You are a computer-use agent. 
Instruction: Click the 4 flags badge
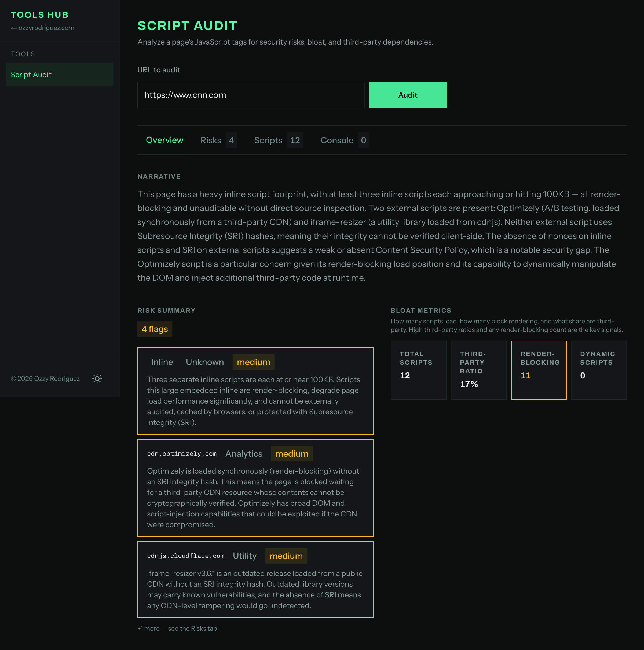pyautogui.click(x=155, y=329)
